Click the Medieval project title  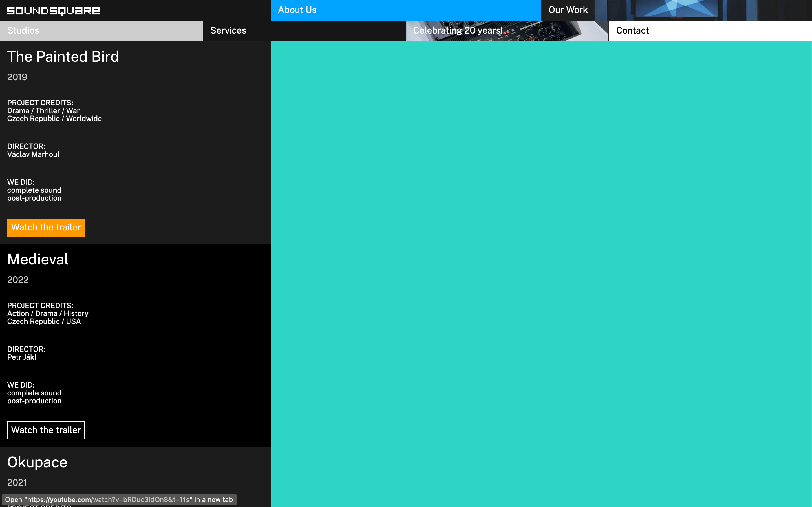[38, 259]
